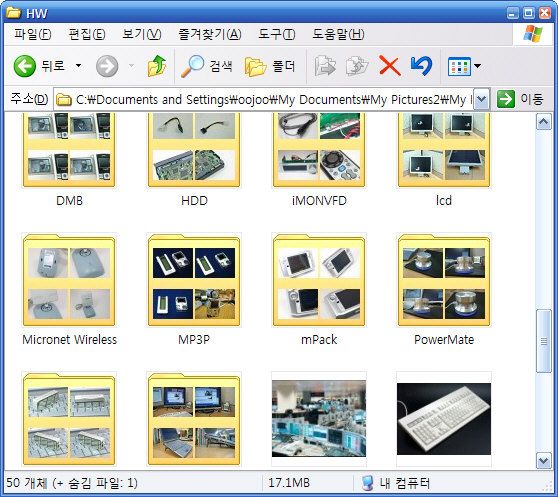
Task: Click the PowerMate folder name label
Action: click(444, 339)
